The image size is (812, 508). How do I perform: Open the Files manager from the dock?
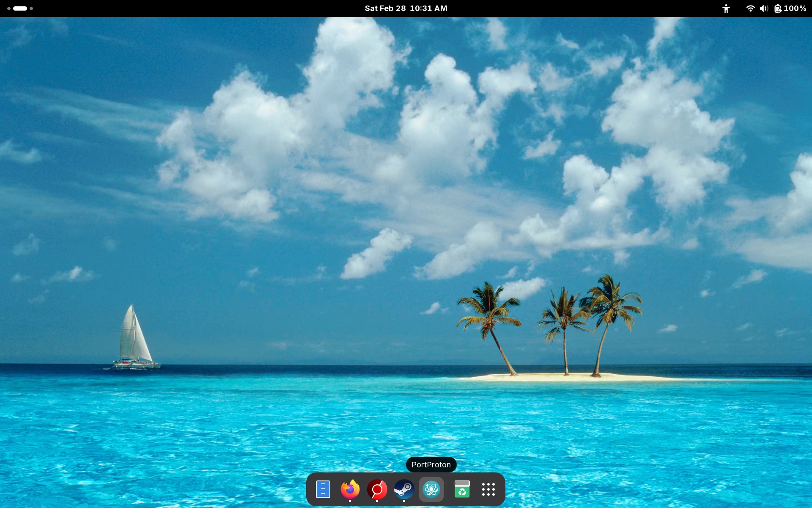click(x=323, y=489)
